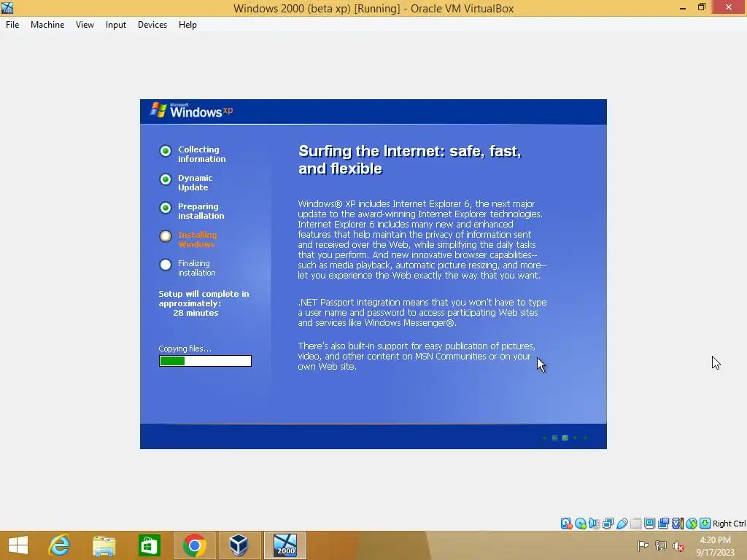This screenshot has width=747, height=560.
Task: Click the network adapters status icon
Action: (608, 524)
